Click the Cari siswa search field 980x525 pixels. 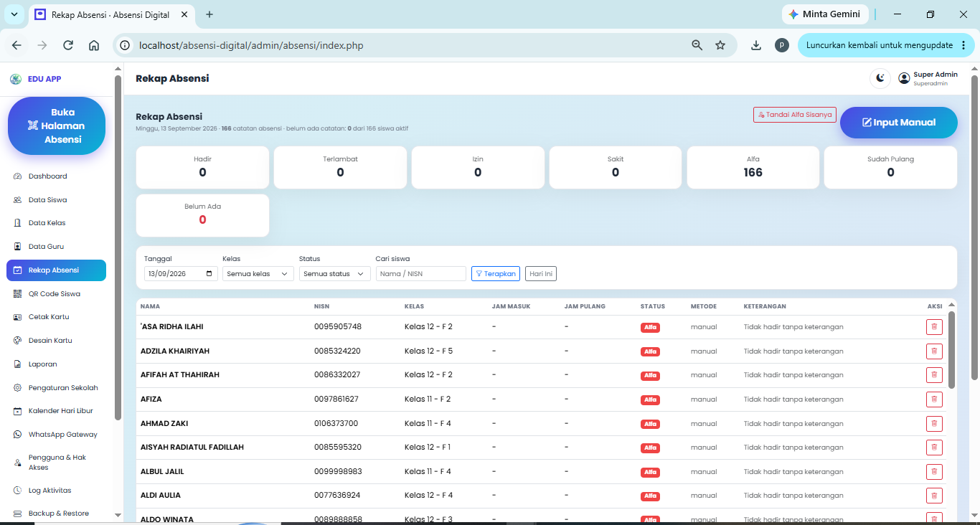point(421,274)
